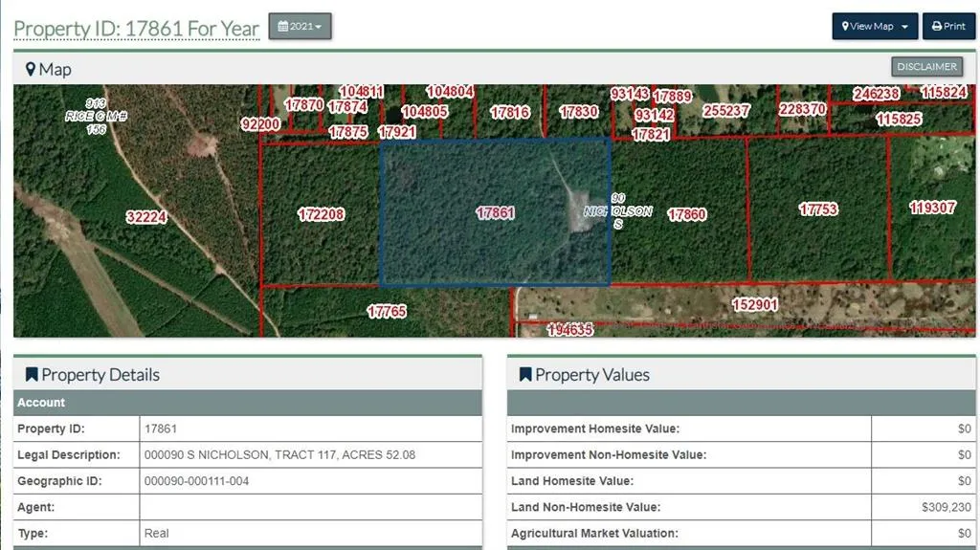Click the bookmark icon beside Property Values

click(x=525, y=375)
